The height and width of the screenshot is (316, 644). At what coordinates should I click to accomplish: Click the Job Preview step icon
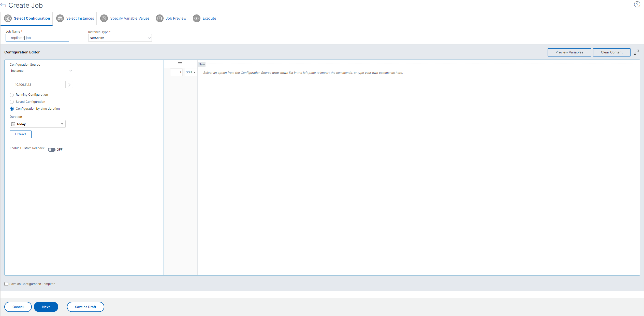coord(160,18)
